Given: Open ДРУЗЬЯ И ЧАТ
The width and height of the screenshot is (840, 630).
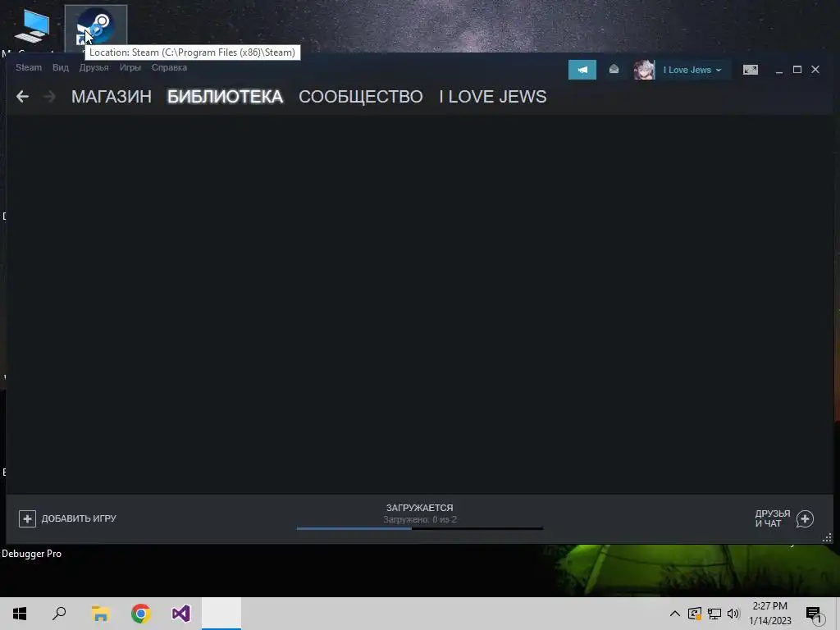Looking at the screenshot, I should tap(772, 518).
